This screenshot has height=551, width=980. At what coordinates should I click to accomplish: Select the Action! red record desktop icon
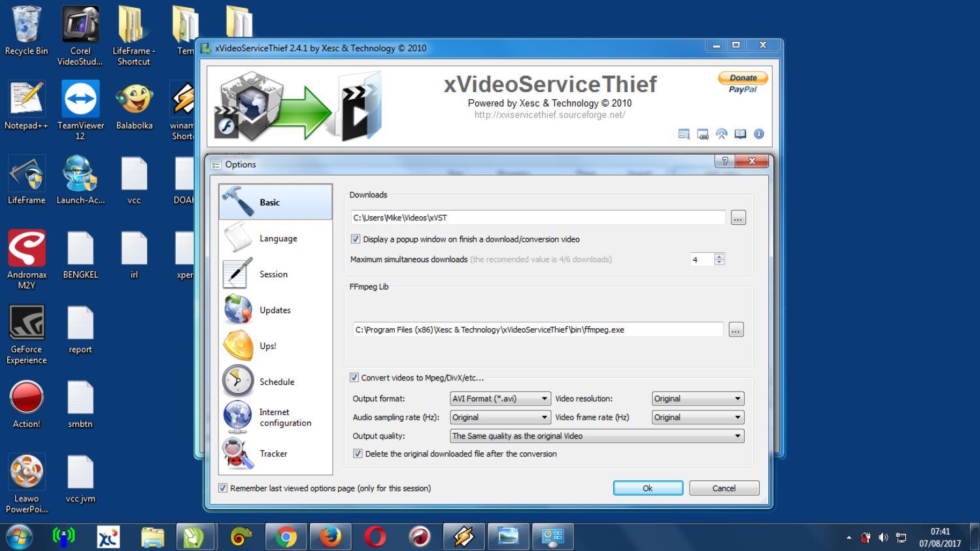[26, 404]
